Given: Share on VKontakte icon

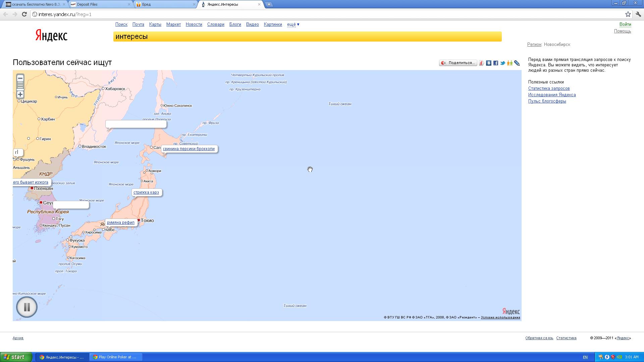Looking at the screenshot, I should click(489, 63).
